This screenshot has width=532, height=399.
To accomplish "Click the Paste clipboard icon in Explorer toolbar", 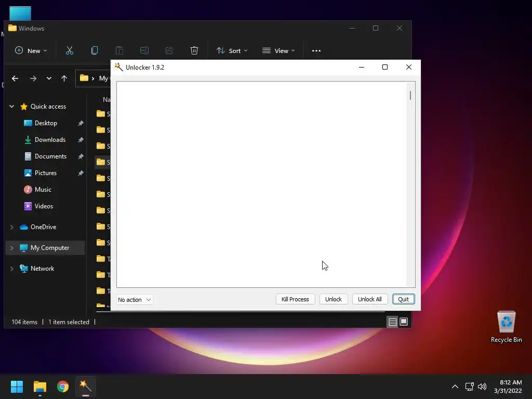I will point(119,50).
